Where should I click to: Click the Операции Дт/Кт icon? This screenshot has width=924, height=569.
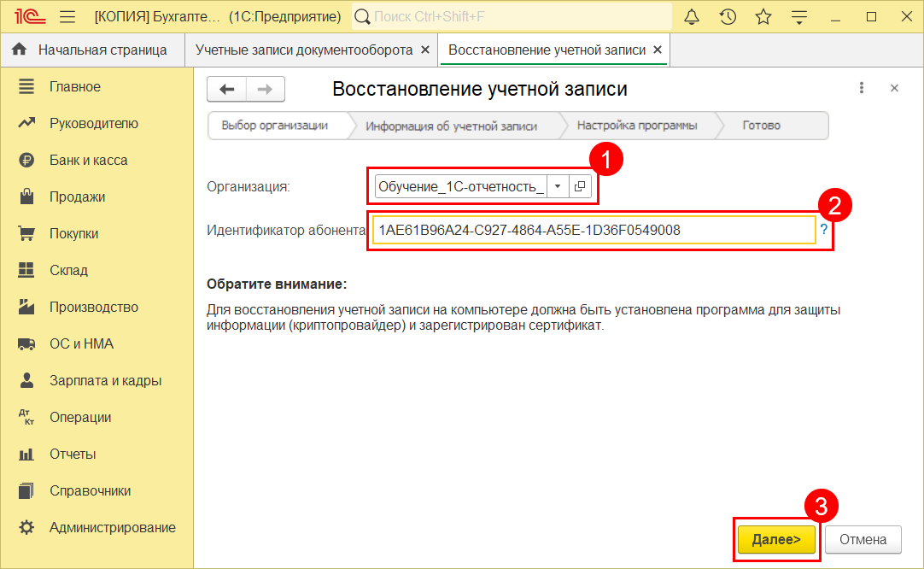(x=26, y=417)
